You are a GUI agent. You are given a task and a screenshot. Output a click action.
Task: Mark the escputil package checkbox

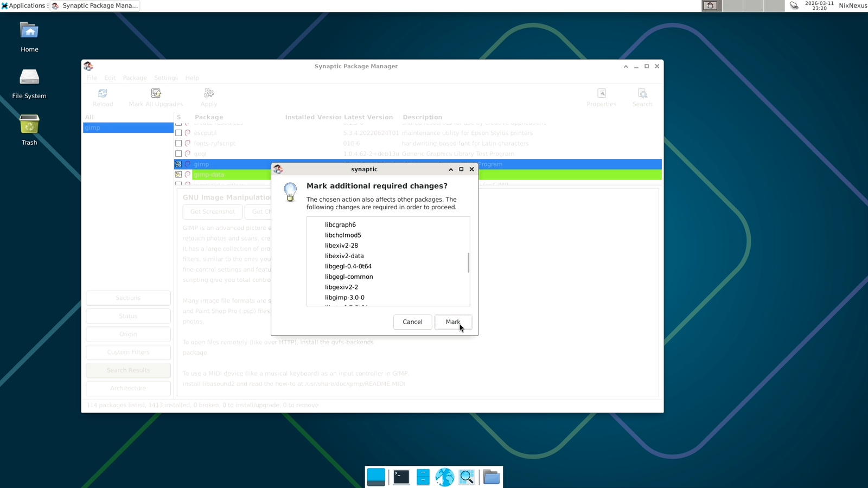(178, 133)
